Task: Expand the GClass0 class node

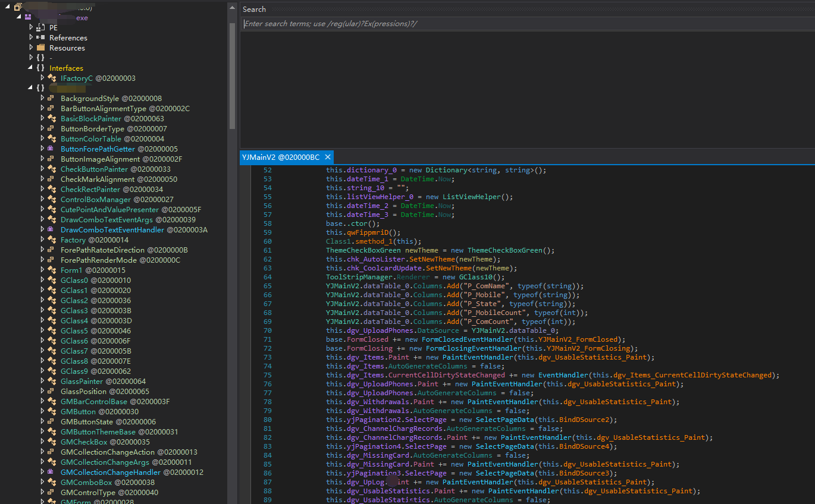Action: tap(42, 281)
